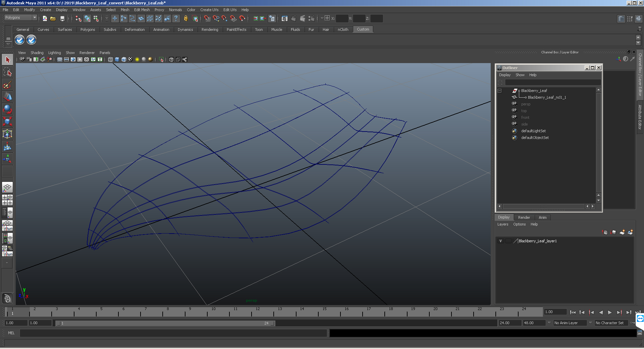Select the Show Manipulator tool
The height and width of the screenshot is (349, 644).
[x=7, y=158]
